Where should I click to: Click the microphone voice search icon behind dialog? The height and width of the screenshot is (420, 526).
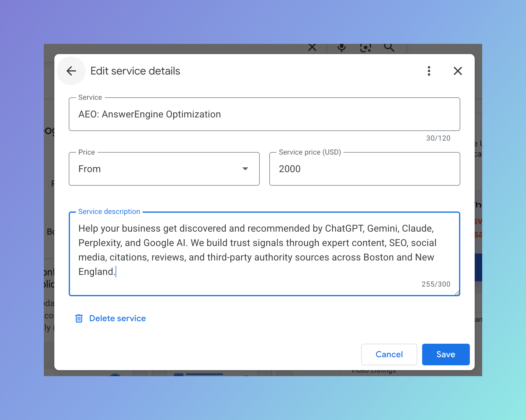(342, 47)
